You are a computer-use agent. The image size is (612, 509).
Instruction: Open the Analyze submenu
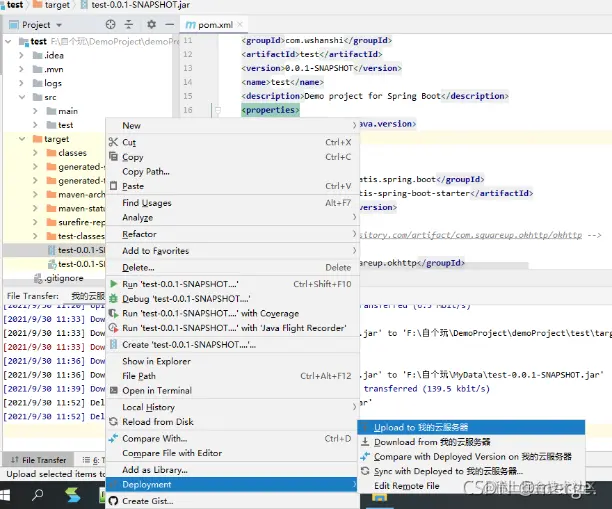tap(233, 217)
